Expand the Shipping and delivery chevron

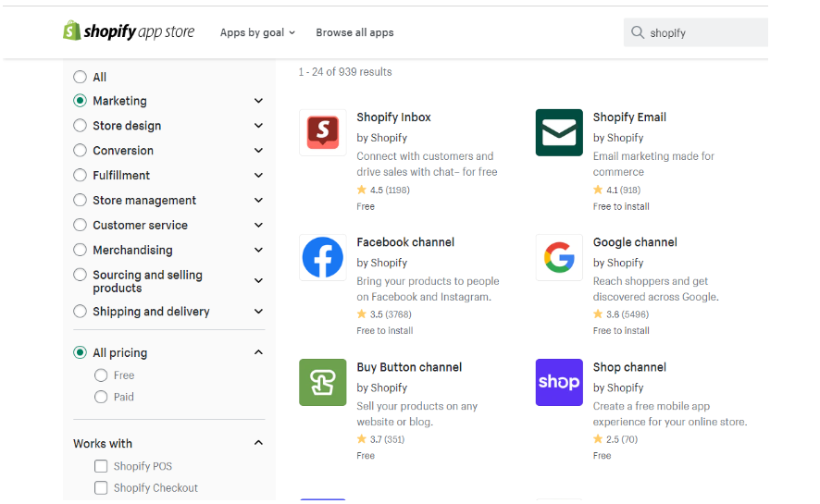click(258, 312)
